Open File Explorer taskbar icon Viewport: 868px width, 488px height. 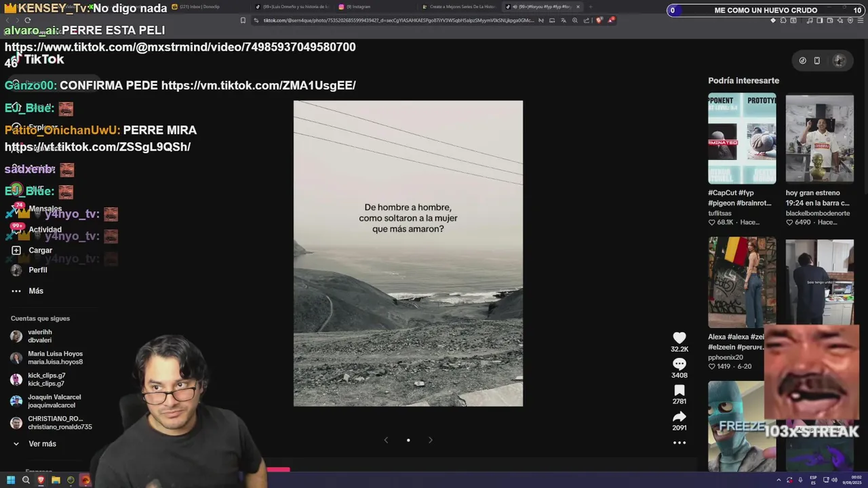(x=56, y=480)
